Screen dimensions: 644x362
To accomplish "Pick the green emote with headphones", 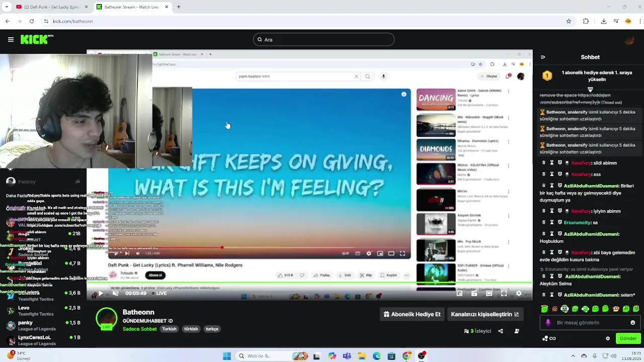I will [x=565, y=309].
